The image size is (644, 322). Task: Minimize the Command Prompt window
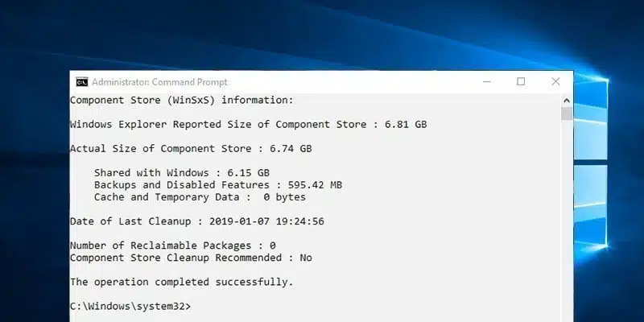tap(488, 82)
